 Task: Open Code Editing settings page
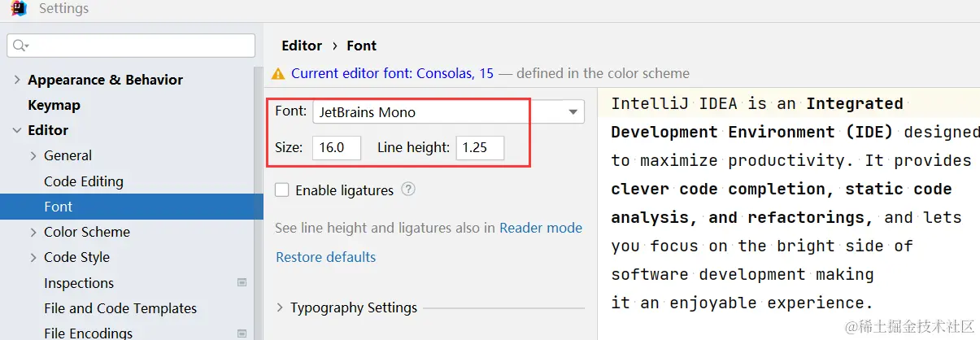(x=84, y=181)
